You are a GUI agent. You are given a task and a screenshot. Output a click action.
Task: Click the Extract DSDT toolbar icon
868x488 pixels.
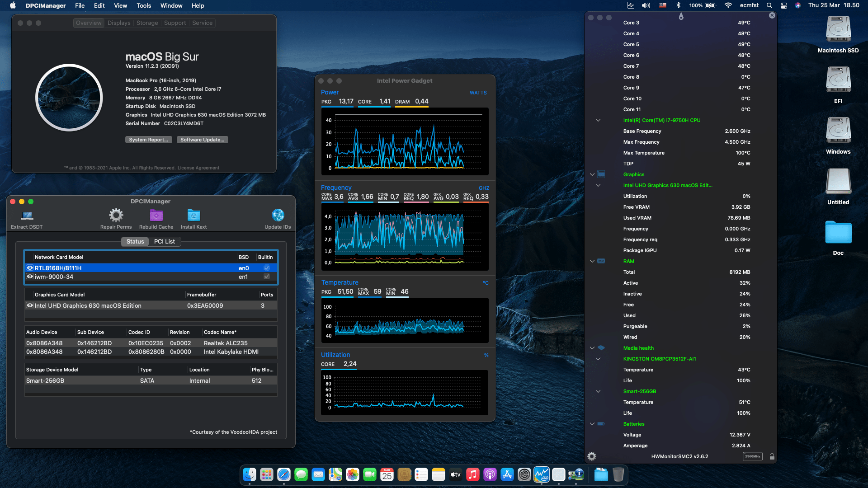[27, 216]
